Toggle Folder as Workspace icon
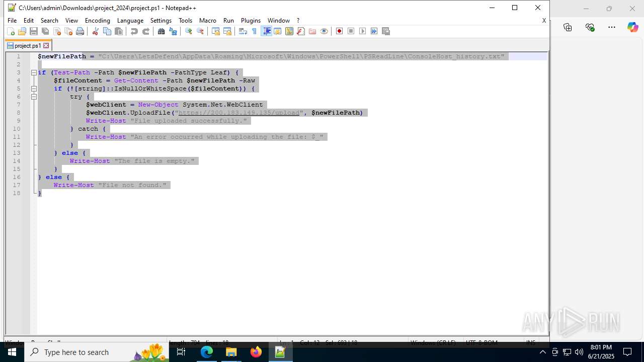This screenshot has height=362, width=644. pos(312,31)
